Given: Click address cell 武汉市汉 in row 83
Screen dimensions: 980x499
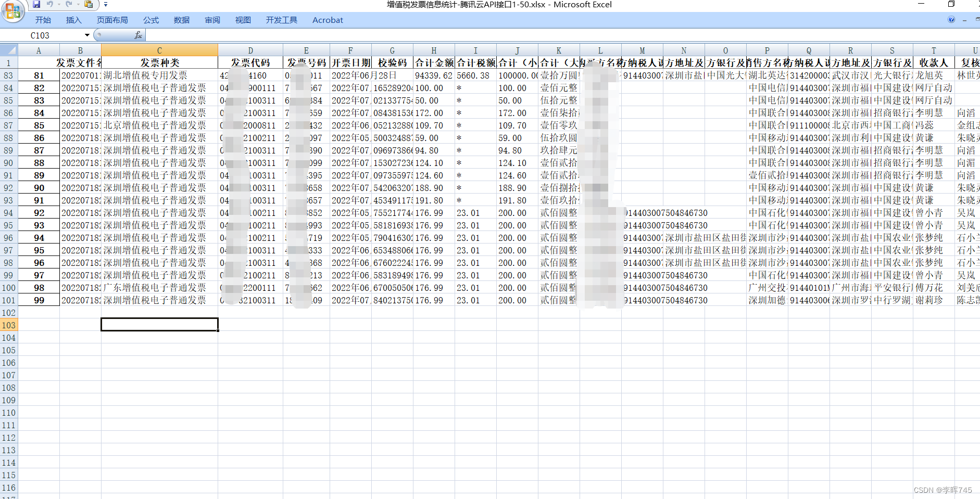Looking at the screenshot, I should click(x=850, y=75).
